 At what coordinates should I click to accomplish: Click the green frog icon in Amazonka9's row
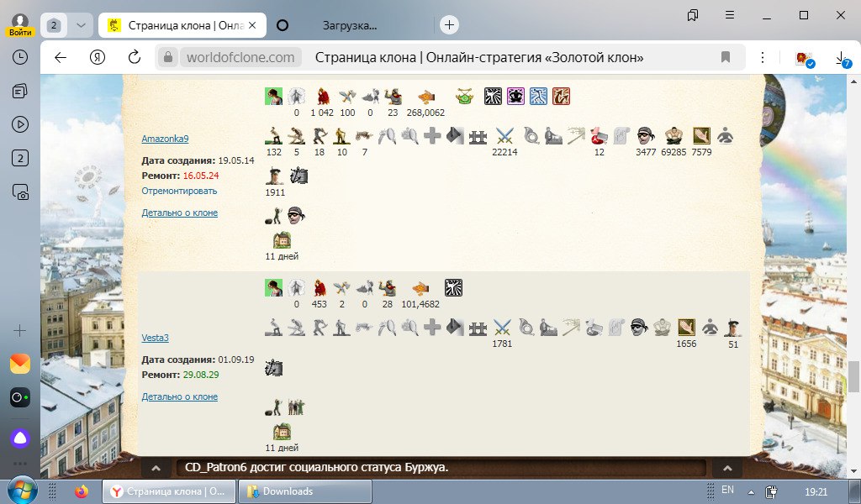tap(464, 96)
